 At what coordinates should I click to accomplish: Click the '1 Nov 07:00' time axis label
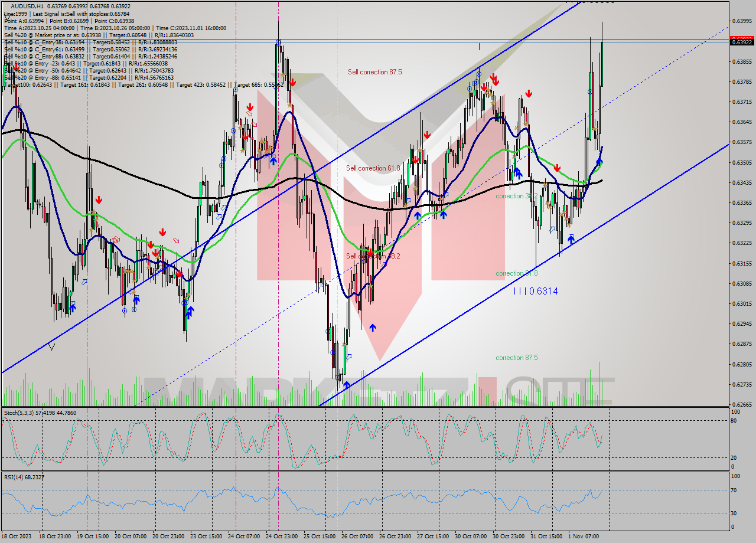(584, 537)
